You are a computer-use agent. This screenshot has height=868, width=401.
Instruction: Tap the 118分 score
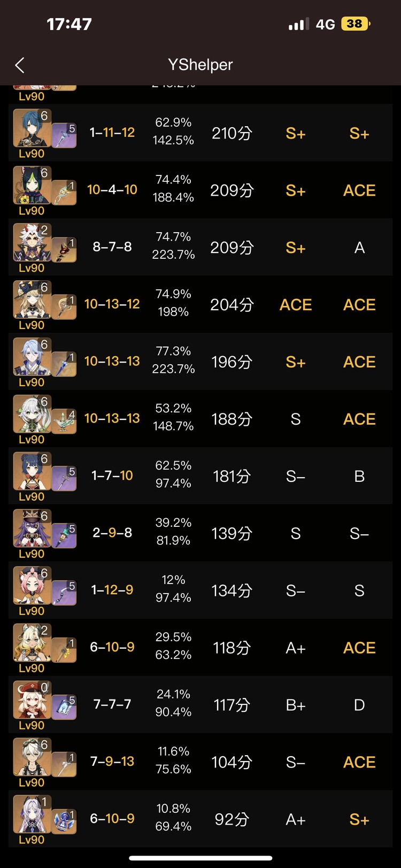coord(232,648)
